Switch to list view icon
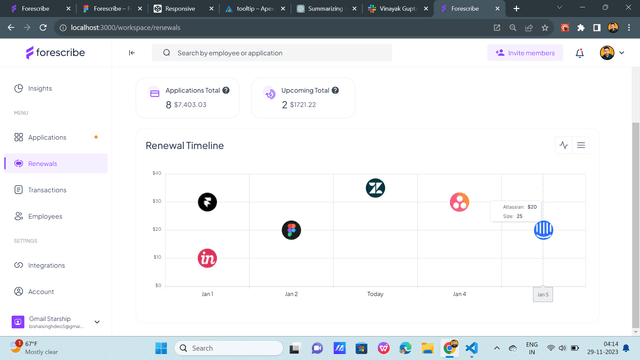Screen dimensions: 640x360 coord(581,145)
